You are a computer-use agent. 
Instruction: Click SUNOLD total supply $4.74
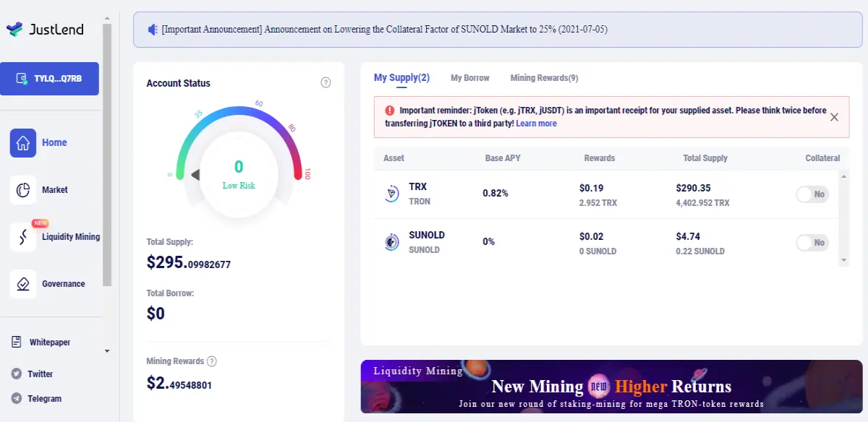coord(688,236)
